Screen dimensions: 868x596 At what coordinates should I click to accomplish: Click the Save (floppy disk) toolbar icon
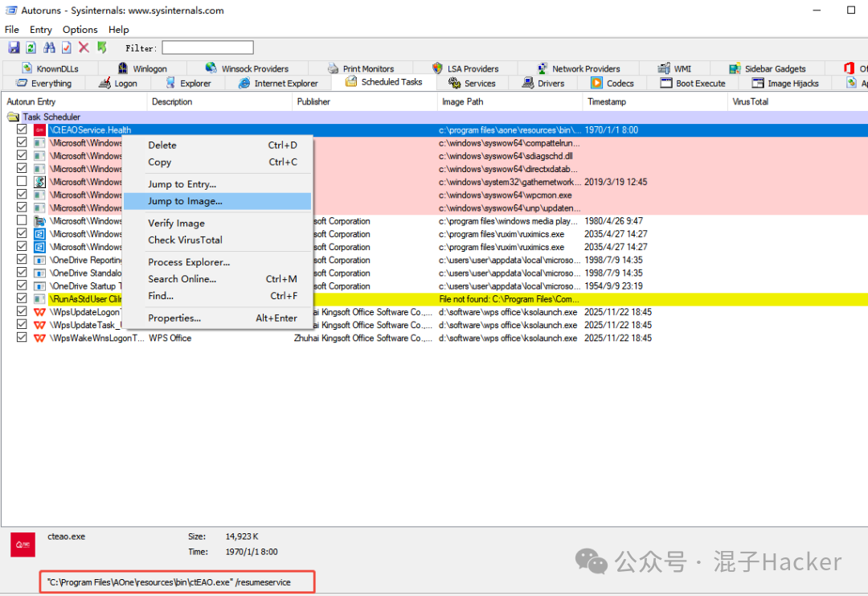pyautogui.click(x=14, y=48)
